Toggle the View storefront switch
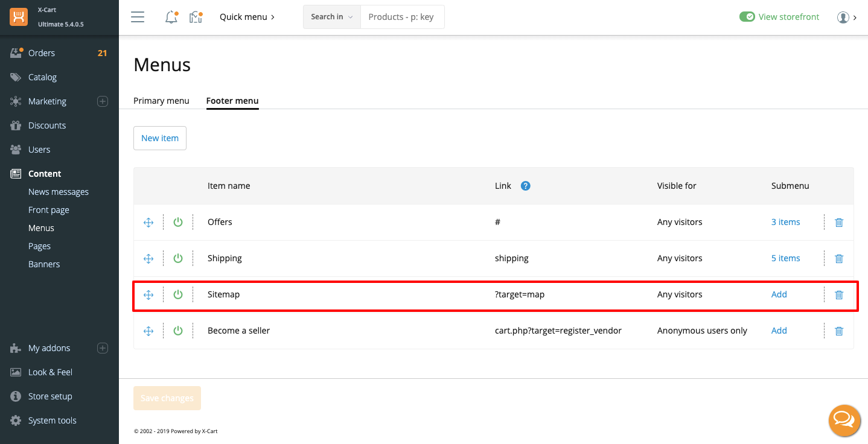The image size is (868, 444). [x=747, y=17]
